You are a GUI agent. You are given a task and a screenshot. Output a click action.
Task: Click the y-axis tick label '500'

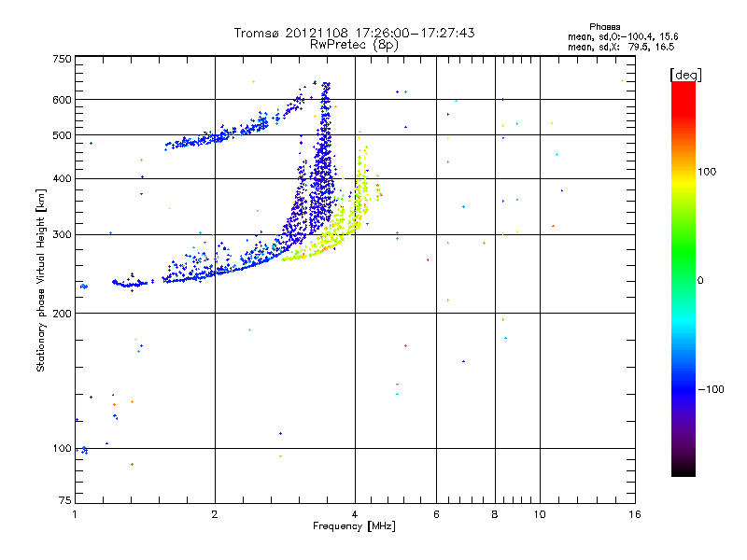(x=62, y=135)
